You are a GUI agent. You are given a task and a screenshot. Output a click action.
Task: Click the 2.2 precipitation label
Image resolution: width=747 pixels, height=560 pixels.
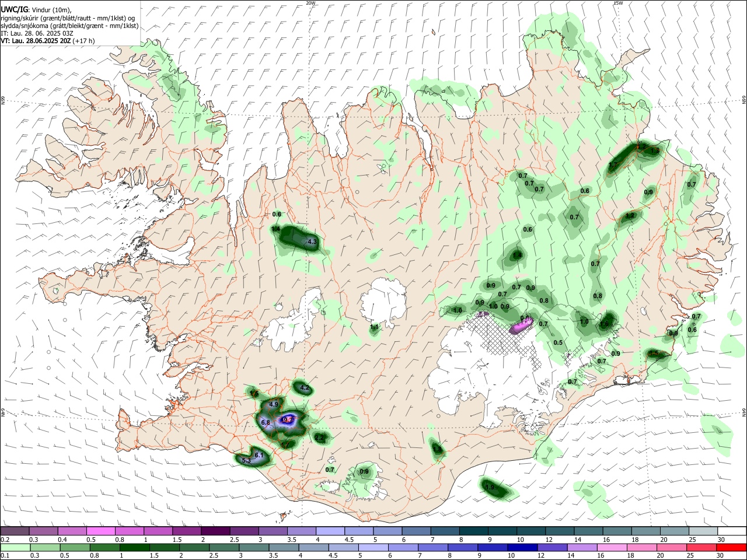[319, 437]
